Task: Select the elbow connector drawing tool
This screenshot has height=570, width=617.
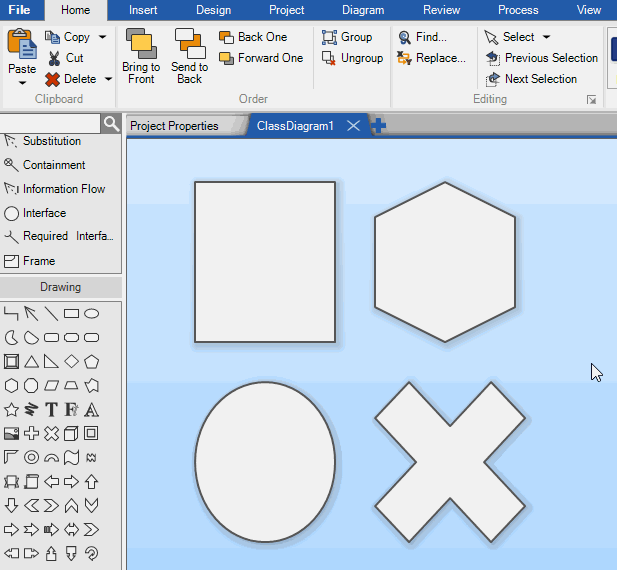Action: 11,314
